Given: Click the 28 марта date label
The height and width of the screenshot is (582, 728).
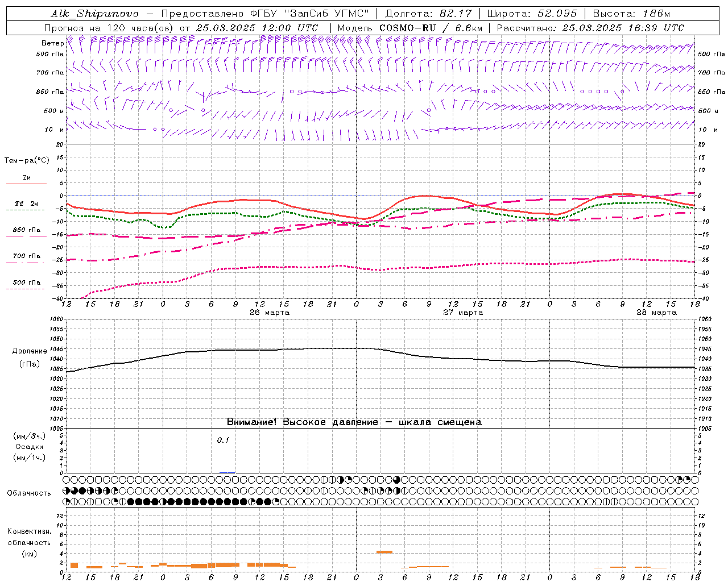Looking at the screenshot, I should point(656,313).
